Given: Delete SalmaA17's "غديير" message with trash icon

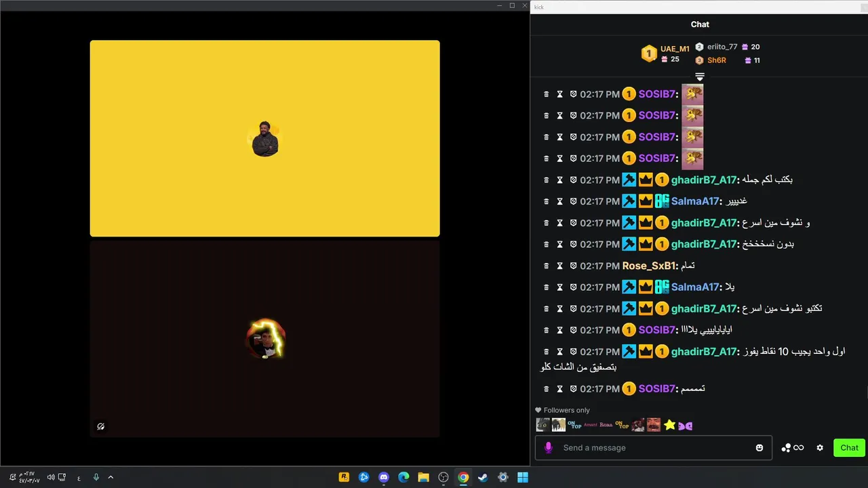Looking at the screenshot, I should 547,201.
